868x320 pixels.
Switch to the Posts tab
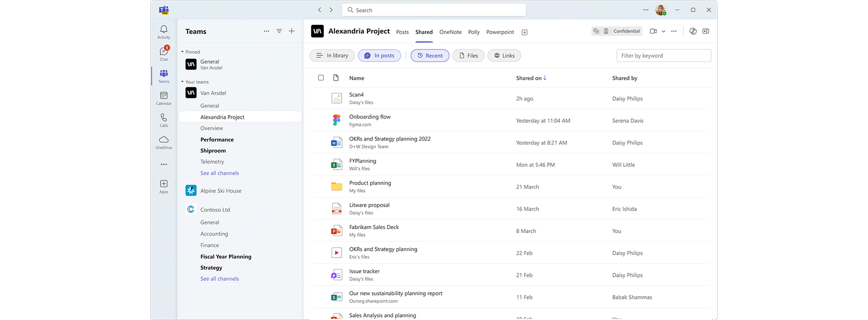pos(402,32)
